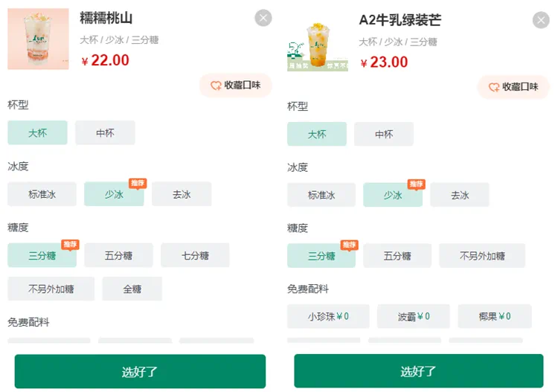Select 中杯 size for A2牛乳绿装芒
Image resolution: width=558 pixels, height=392 pixels.
click(x=384, y=134)
